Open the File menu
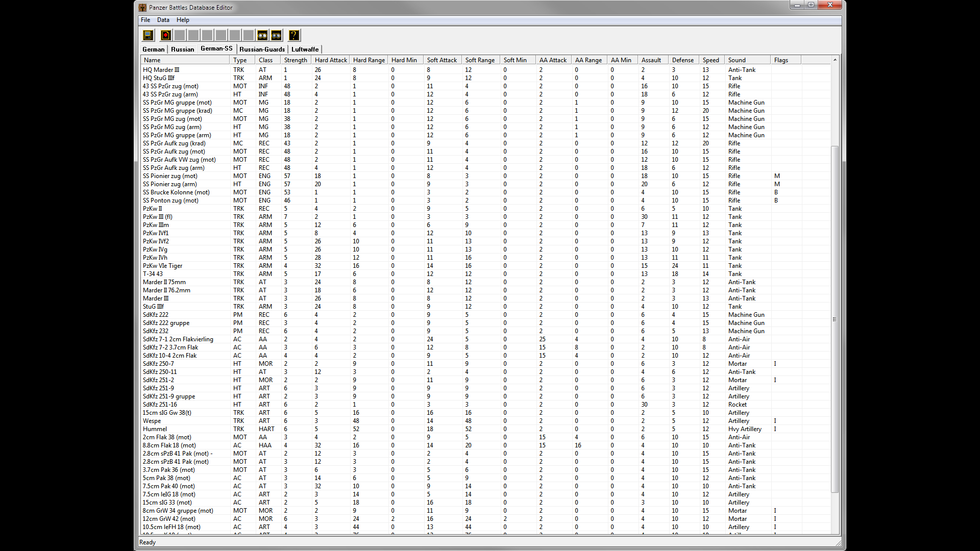The height and width of the screenshot is (551, 980). 145,20
